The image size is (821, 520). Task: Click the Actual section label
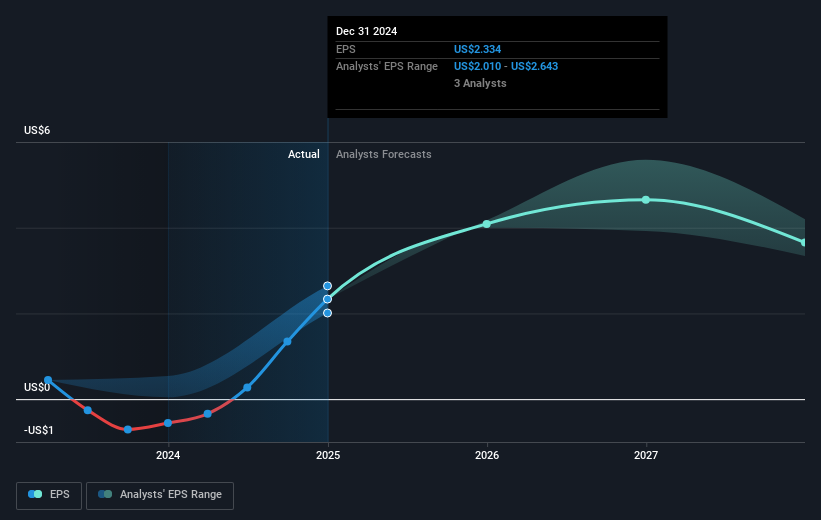point(304,154)
